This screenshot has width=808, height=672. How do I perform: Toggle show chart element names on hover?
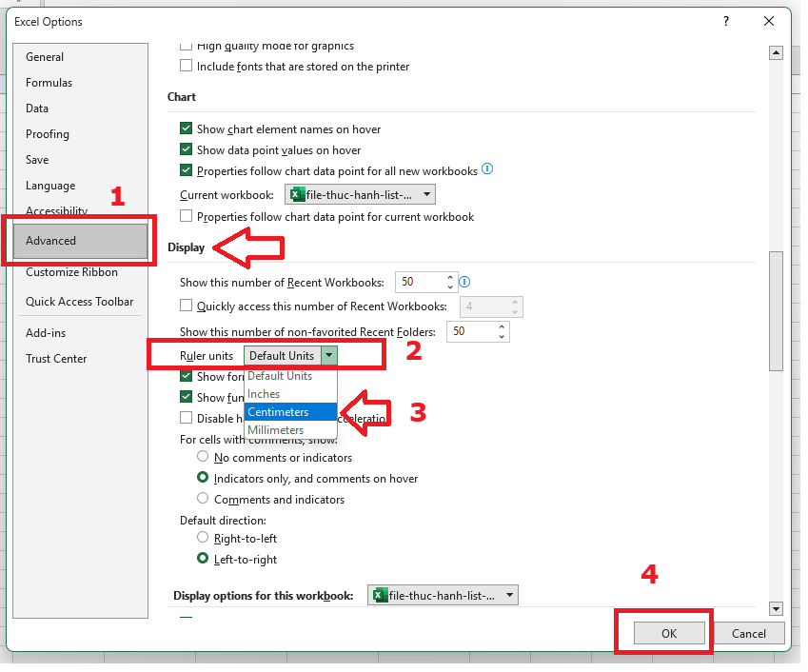click(187, 128)
